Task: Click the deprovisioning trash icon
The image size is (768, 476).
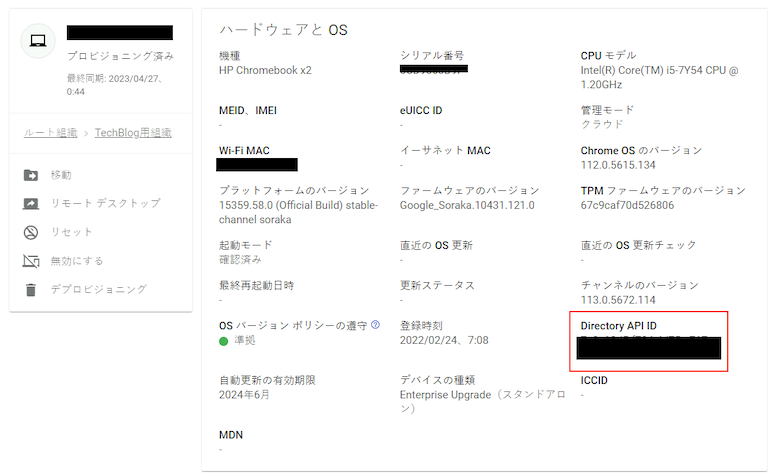Action: tap(31, 290)
